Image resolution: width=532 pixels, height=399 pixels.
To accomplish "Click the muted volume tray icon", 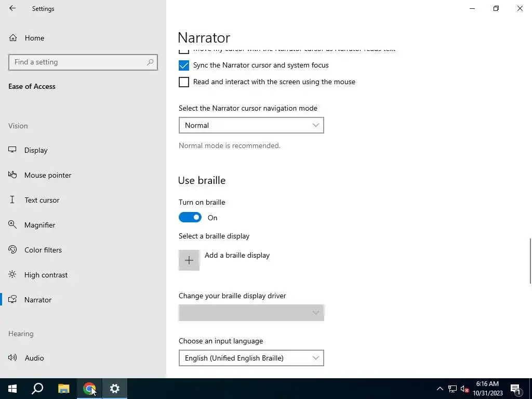I will [465, 389].
